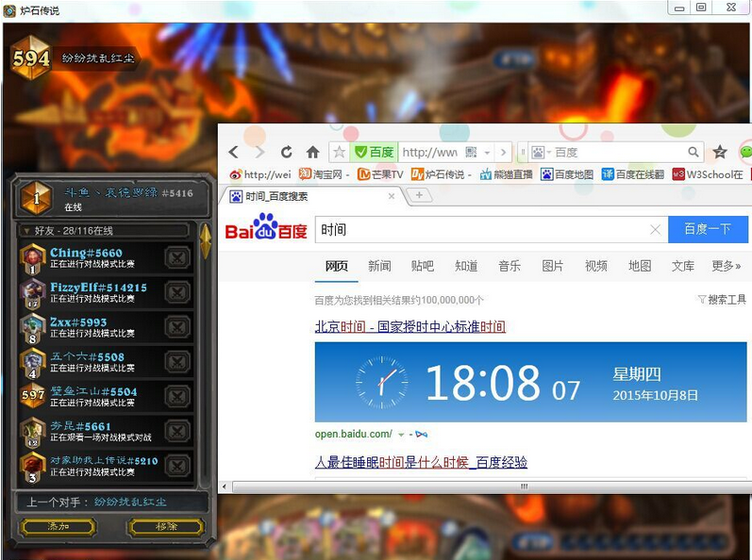Screen dimensions: 752x560
Task: Click the friends list gold scrollbar handle
Action: coord(206,241)
